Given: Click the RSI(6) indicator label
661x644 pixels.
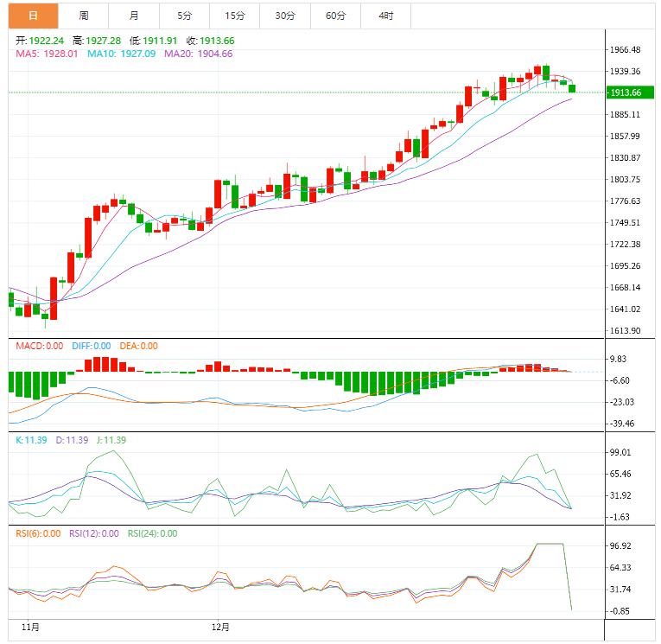Looking at the screenshot, I should (38, 533).
